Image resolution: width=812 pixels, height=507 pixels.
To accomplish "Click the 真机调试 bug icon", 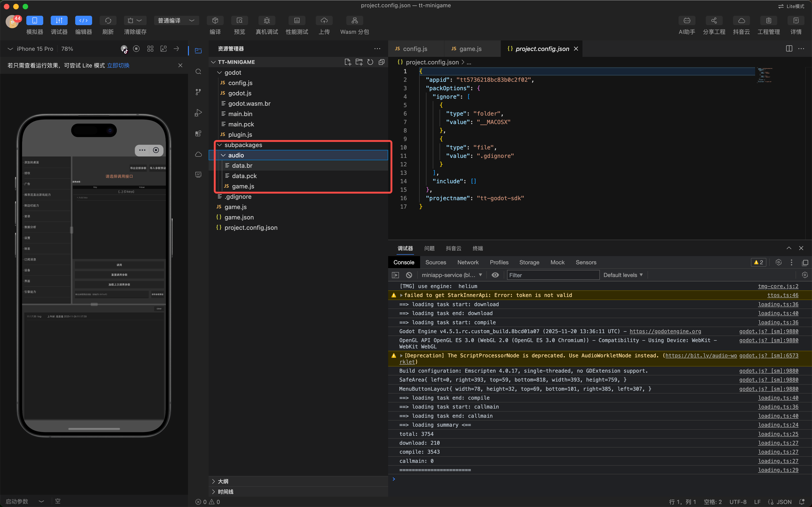I will coord(266,20).
